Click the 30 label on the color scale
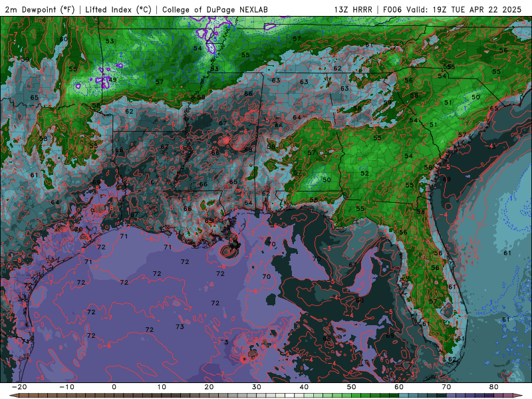The image size is (532, 399). tap(257, 387)
